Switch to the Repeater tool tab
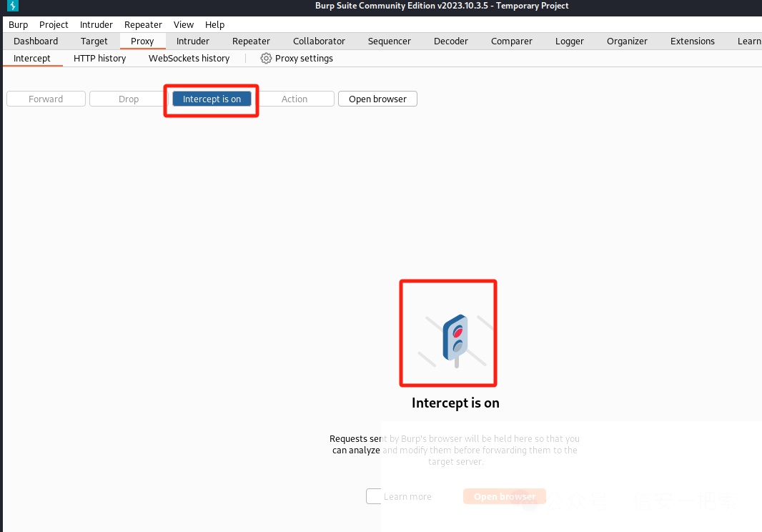The width and height of the screenshot is (762, 532). pos(251,41)
